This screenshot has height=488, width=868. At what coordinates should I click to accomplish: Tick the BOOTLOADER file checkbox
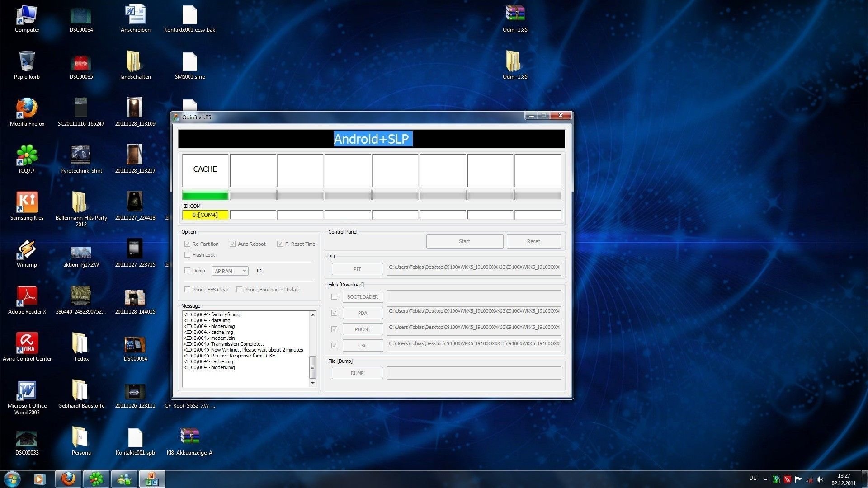point(334,297)
